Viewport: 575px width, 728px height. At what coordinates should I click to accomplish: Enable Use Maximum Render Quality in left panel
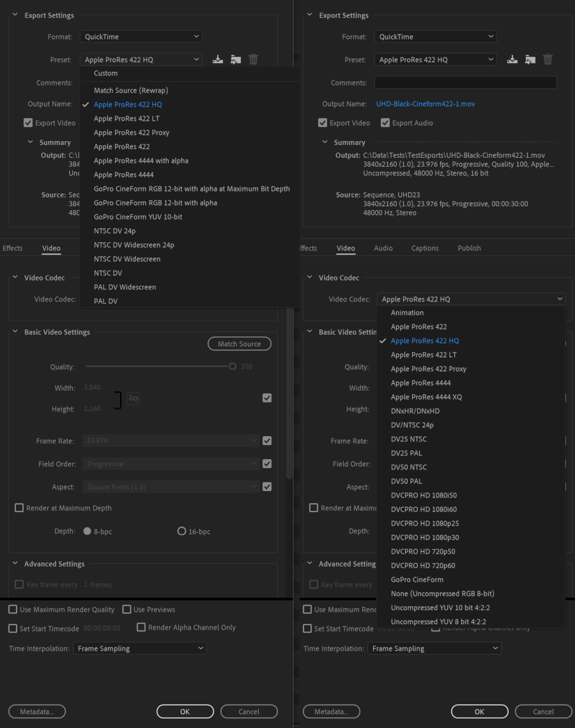click(x=13, y=610)
